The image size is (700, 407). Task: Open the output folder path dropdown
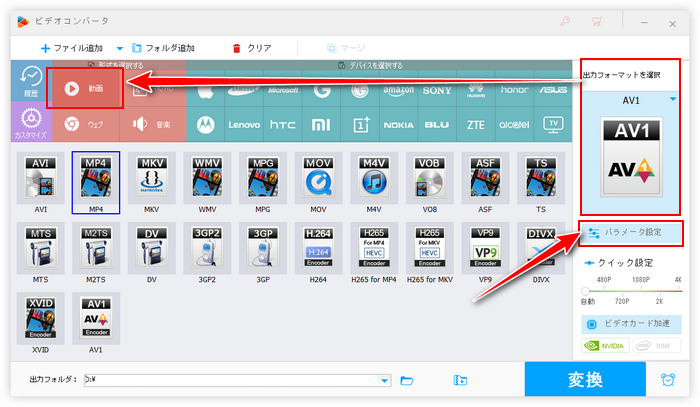pyautogui.click(x=384, y=381)
